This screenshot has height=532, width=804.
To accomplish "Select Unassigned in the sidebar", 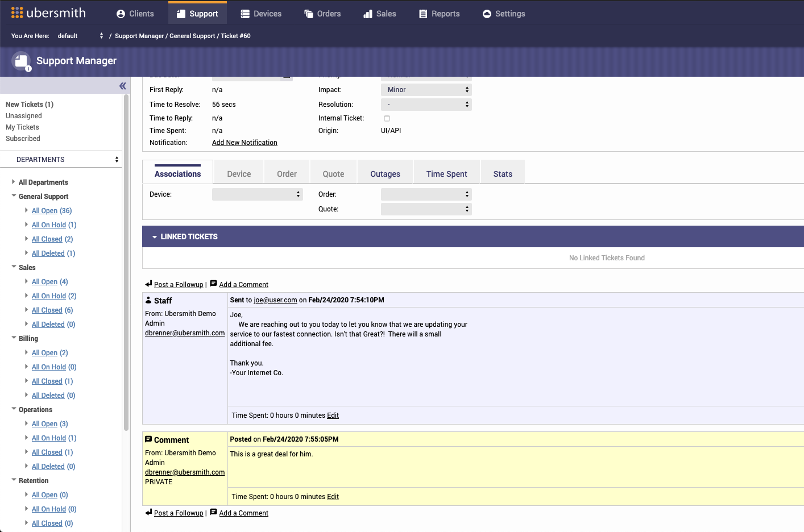I will pyautogui.click(x=24, y=116).
